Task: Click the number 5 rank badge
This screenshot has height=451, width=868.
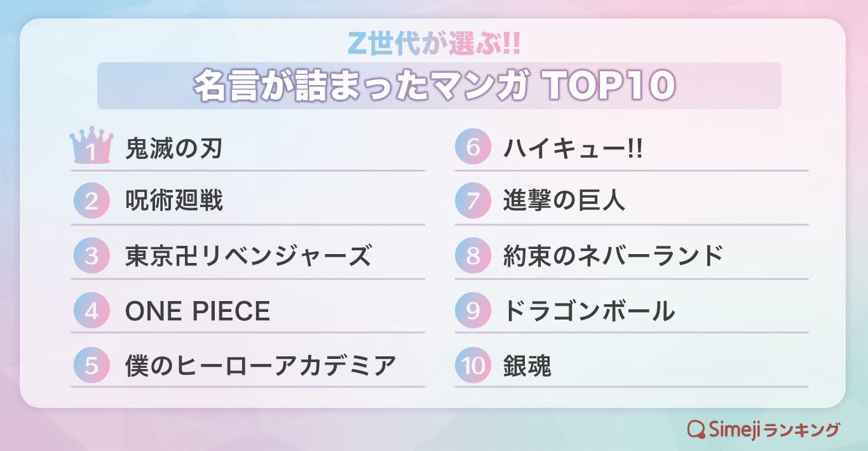Action: (92, 365)
